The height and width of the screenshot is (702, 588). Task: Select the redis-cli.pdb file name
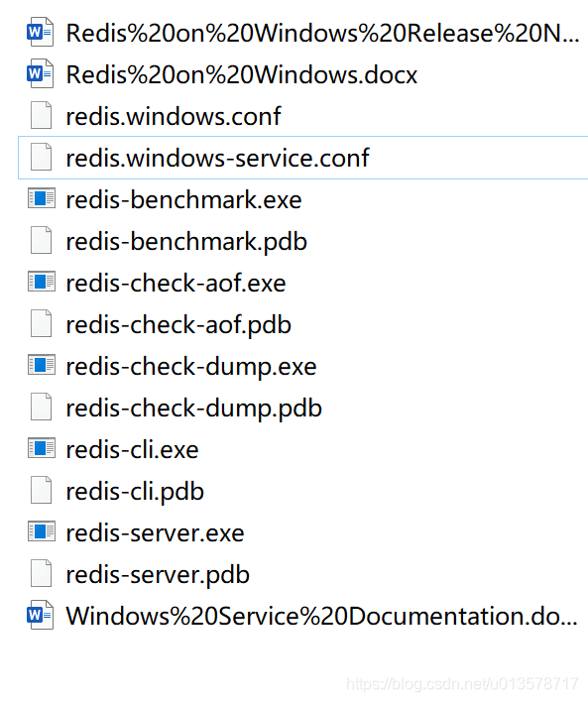click(135, 492)
